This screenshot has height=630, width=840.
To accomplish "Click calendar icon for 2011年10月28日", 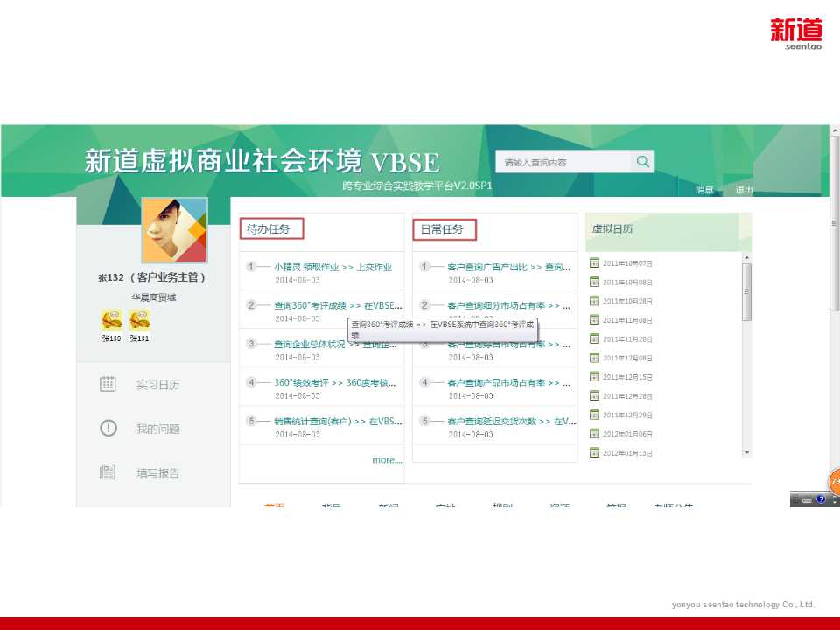I will click(x=594, y=300).
